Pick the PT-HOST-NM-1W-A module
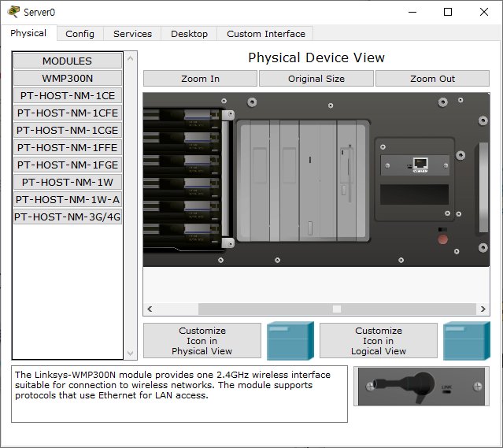503x448 pixels. coord(68,199)
